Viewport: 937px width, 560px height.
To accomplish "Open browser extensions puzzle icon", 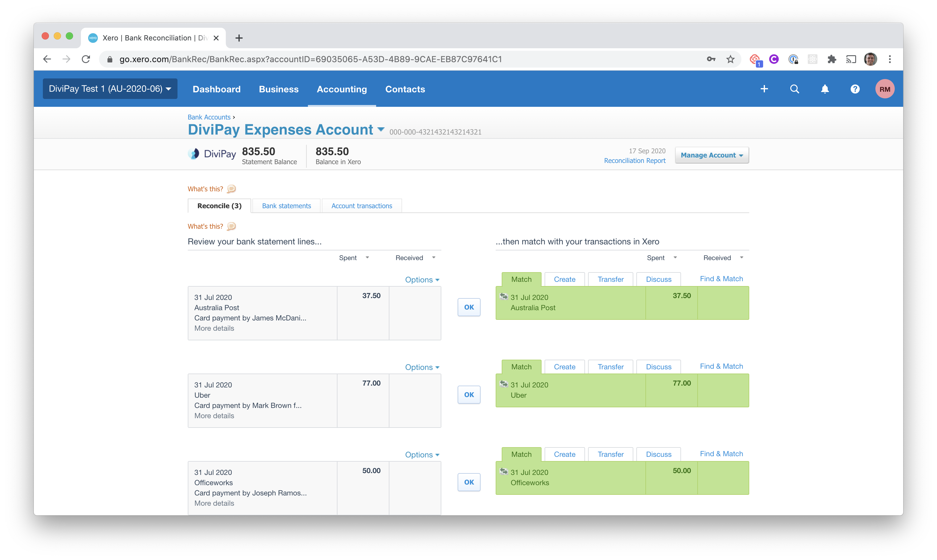I will point(832,59).
